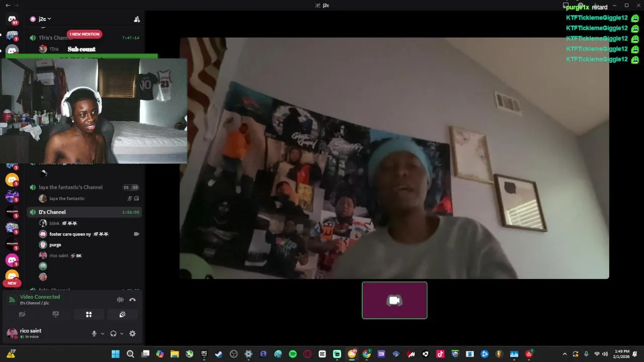Open Windows taskbar Search
Screen dimensions: 644x362
(130, 354)
